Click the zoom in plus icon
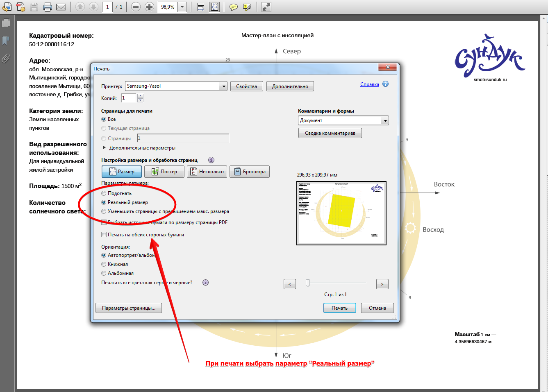 click(x=150, y=7)
